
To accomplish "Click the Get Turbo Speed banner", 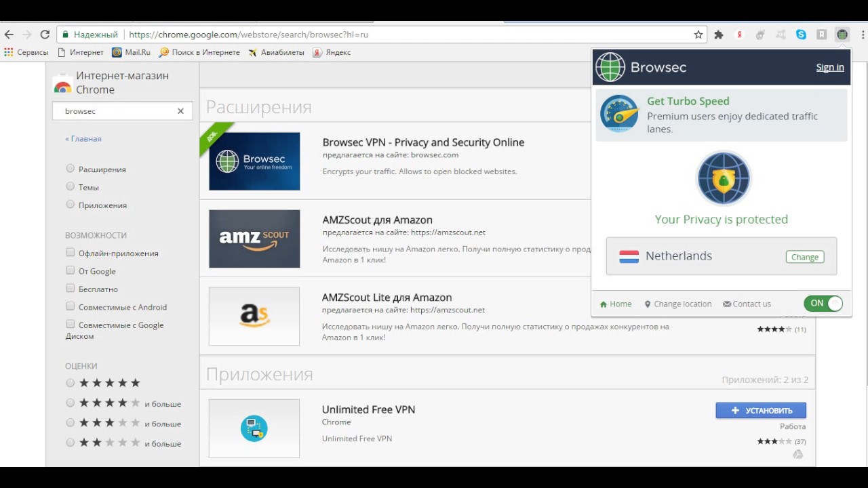I will pos(722,114).
